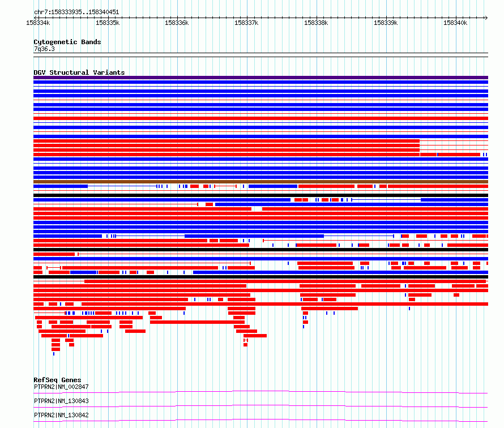The width and height of the screenshot is (504, 428).
Task: Click the right arrowhead of the ruler
Action: point(486,18)
